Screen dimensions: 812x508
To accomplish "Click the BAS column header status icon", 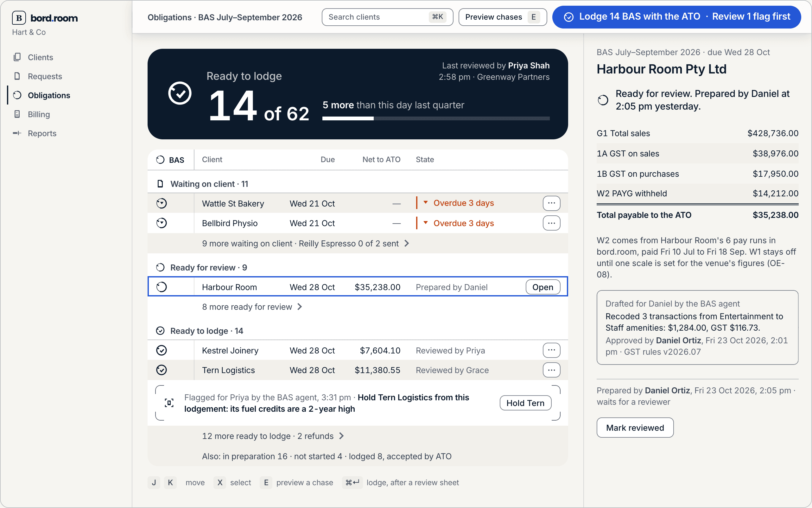I will click(160, 160).
